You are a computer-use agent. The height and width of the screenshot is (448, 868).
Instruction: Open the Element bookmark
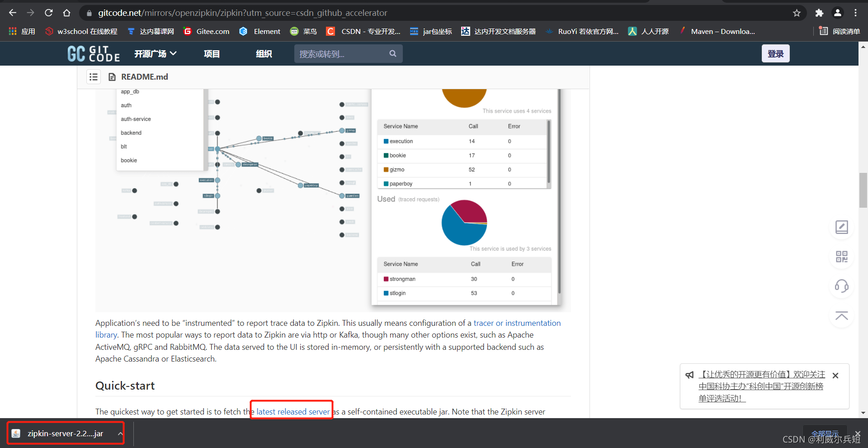[260, 31]
